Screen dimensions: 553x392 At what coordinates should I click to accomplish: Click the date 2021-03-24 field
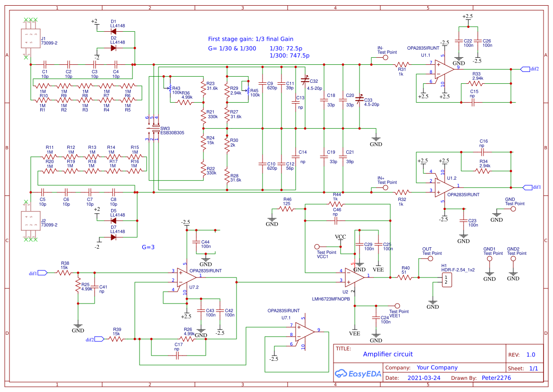click(x=424, y=377)
